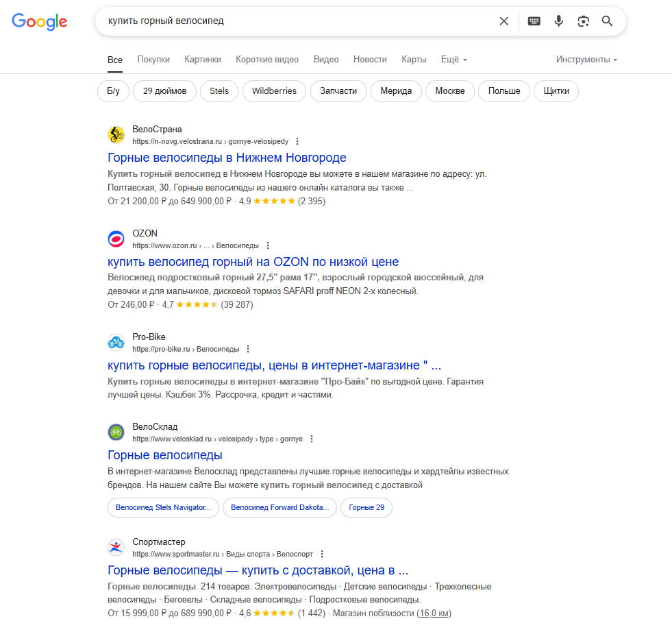Toggle the Б/у search filter chip
This screenshot has width=672, height=632.
(112, 90)
